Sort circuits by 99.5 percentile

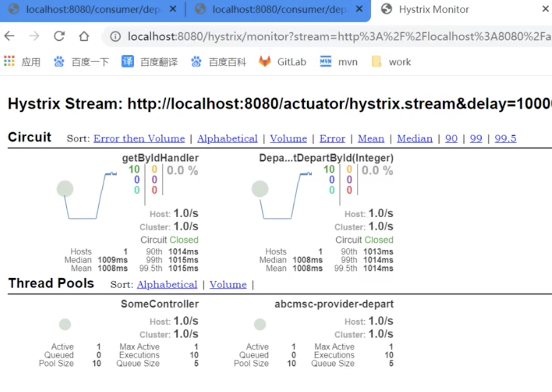coord(505,139)
